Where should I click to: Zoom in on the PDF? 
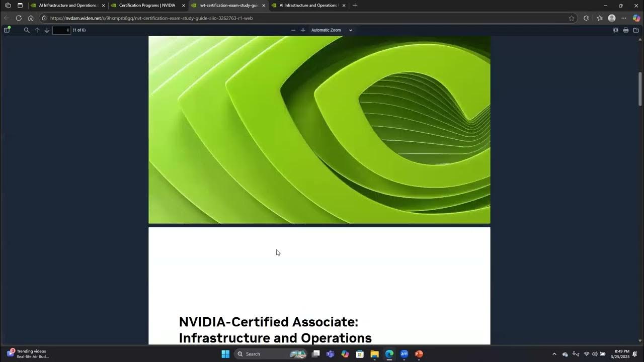[x=303, y=30]
